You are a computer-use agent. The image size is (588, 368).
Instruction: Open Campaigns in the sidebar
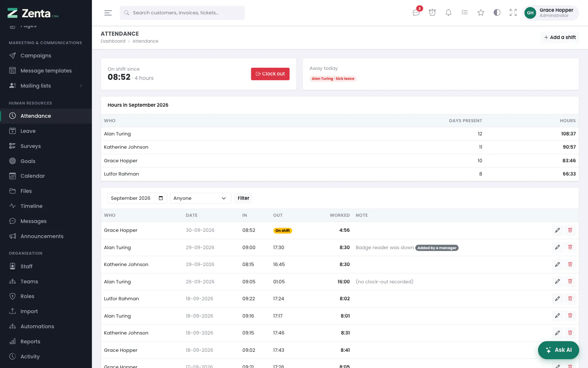pyautogui.click(x=46, y=56)
